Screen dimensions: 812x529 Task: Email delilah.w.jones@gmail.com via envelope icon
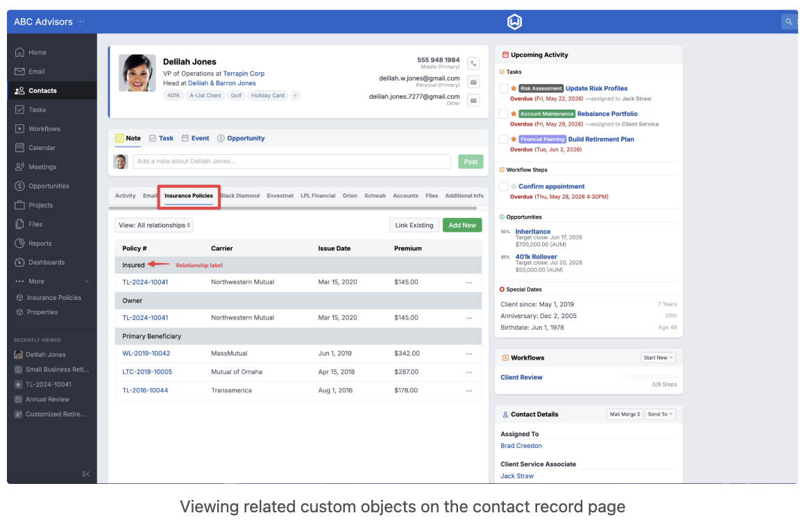tap(473, 82)
